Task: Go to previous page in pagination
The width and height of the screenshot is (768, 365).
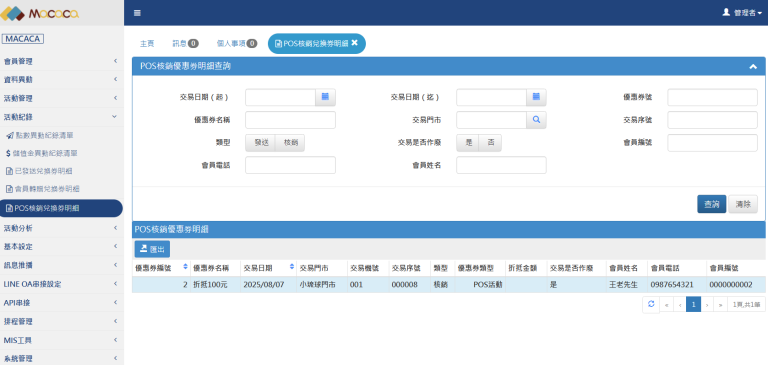Action: [x=680, y=304]
